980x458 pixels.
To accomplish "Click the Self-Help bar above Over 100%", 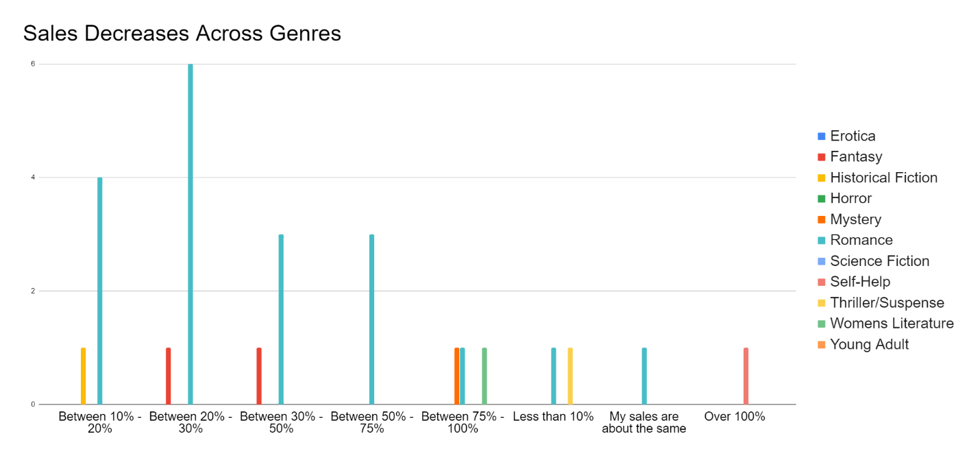I will pyautogui.click(x=746, y=376).
